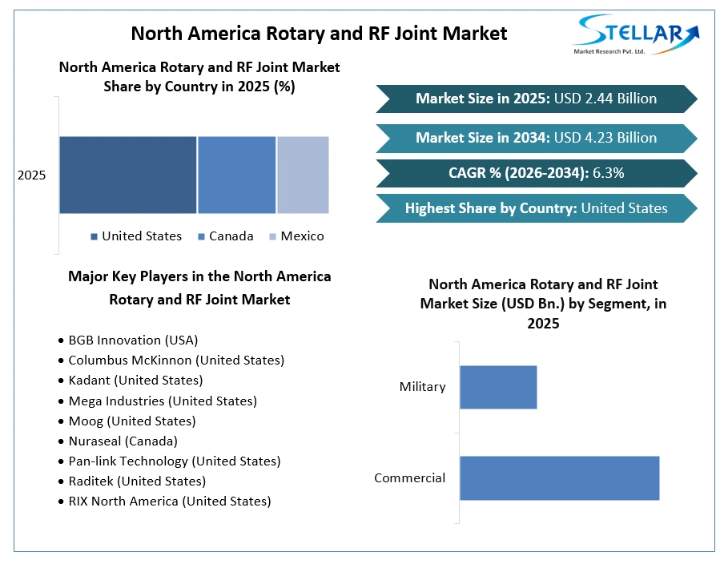Click the main title North America Rotary and RF Joint Market

[x=319, y=34]
